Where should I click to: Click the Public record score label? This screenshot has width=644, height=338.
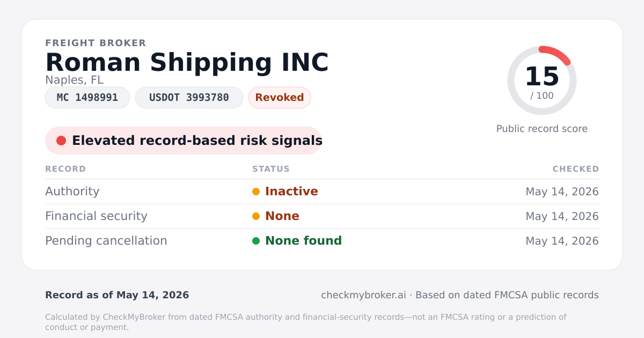542,129
